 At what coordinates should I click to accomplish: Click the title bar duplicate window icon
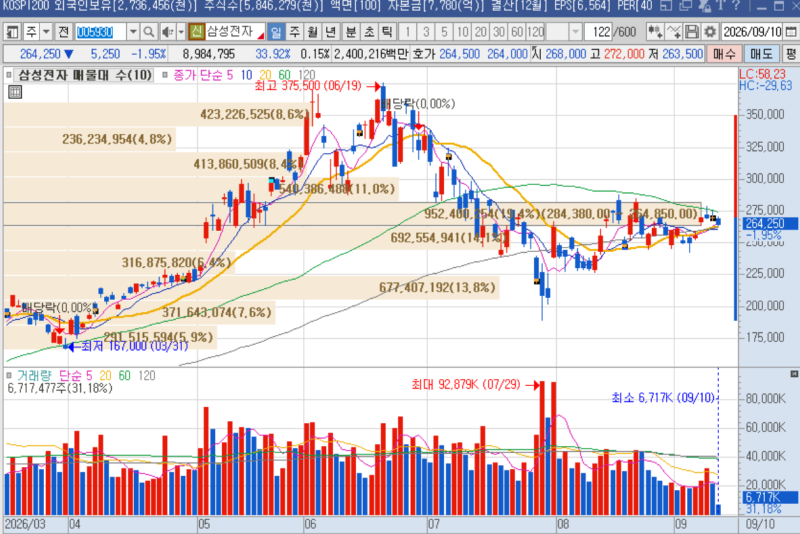point(685,6)
